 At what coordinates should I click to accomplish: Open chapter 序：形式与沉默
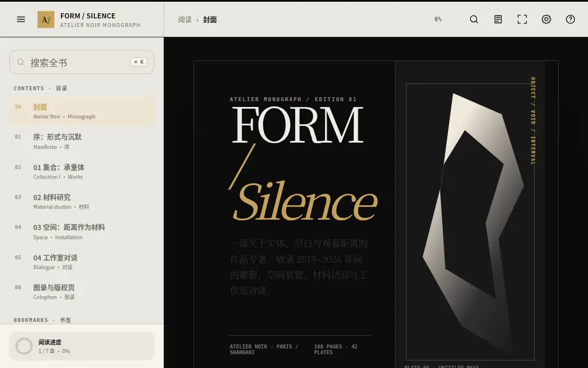tap(82, 141)
